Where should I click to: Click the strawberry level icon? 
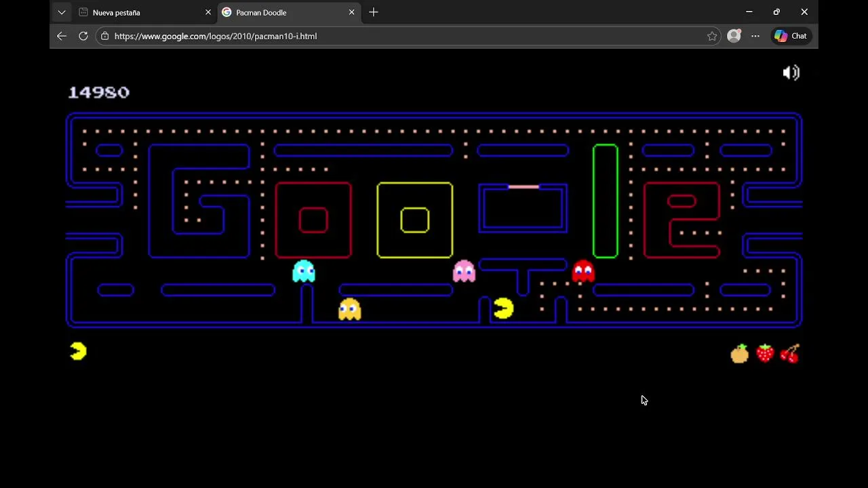[765, 353]
